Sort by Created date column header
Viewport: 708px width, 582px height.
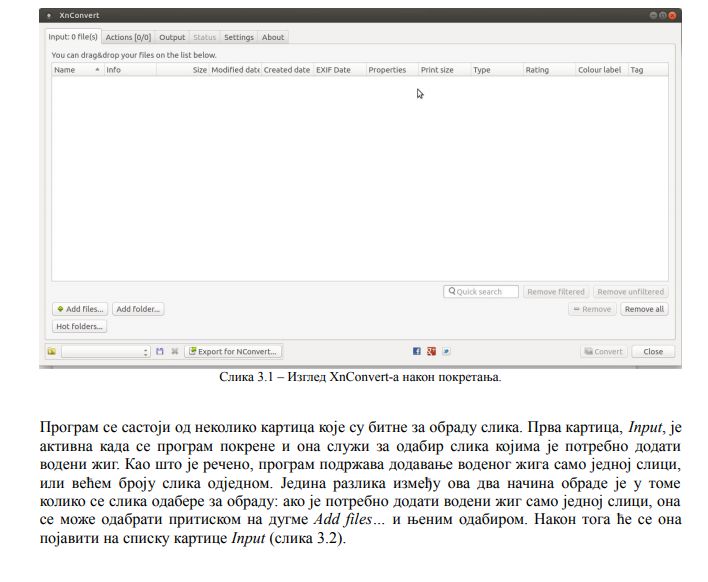click(287, 70)
